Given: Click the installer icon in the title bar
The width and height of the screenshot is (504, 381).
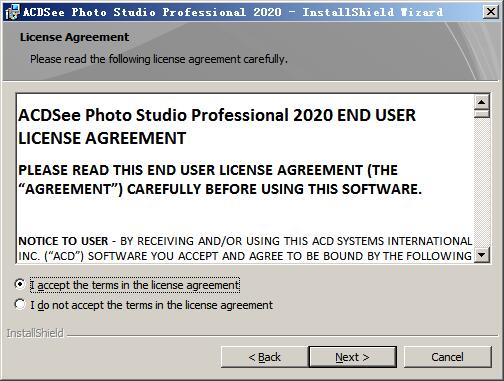Looking at the screenshot, I should (12, 12).
